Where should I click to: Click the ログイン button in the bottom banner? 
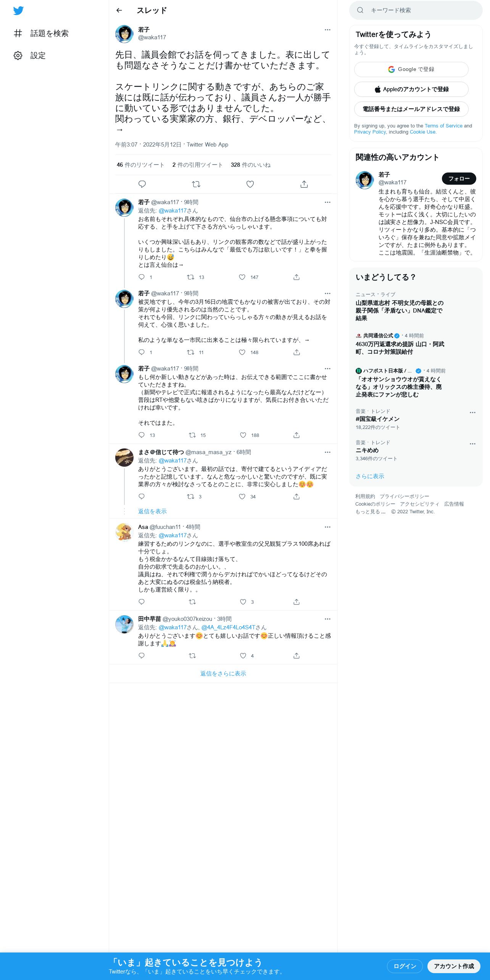coord(405,966)
